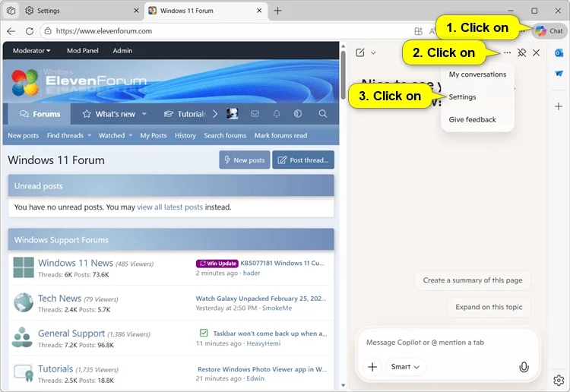
Task: Click Expand on this topic suggestion
Action: (x=489, y=307)
